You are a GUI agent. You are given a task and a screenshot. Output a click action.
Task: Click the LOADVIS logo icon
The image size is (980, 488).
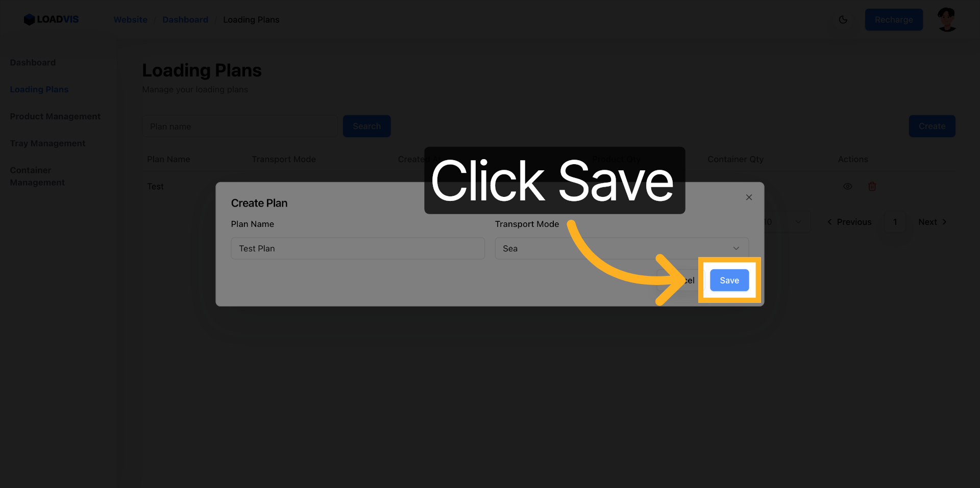[29, 19]
